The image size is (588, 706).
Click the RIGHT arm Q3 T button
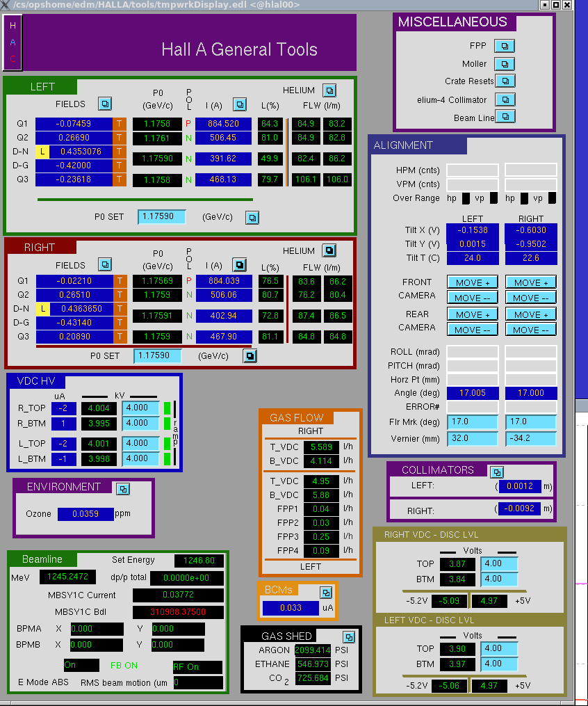point(120,337)
